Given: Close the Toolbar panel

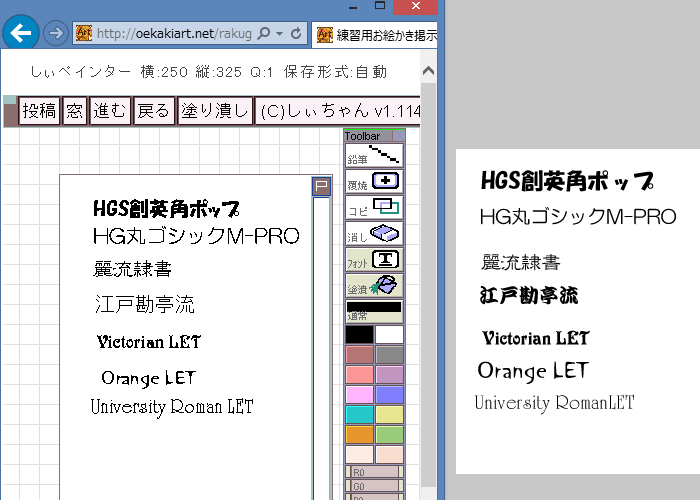Looking at the screenshot, I should pyautogui.click(x=399, y=136).
